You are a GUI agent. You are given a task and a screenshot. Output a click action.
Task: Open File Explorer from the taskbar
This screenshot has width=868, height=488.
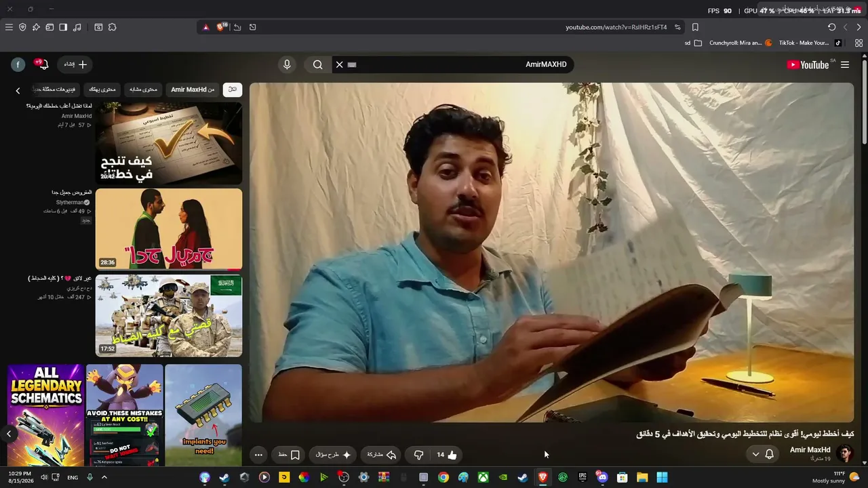(x=642, y=477)
